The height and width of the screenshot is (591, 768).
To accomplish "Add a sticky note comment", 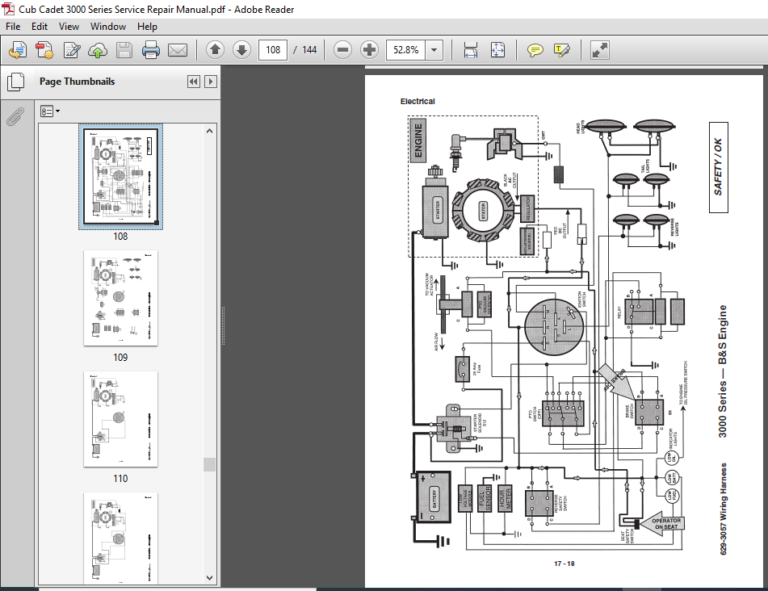I will (535, 50).
